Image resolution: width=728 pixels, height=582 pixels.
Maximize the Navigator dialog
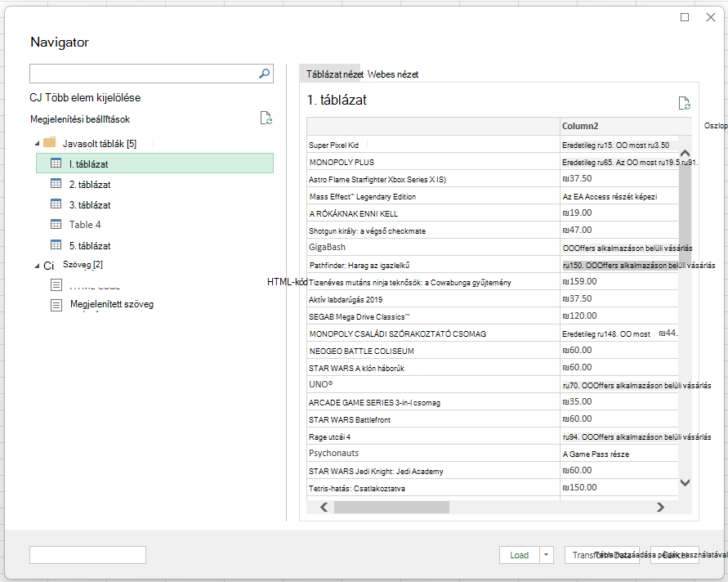pyautogui.click(x=685, y=17)
